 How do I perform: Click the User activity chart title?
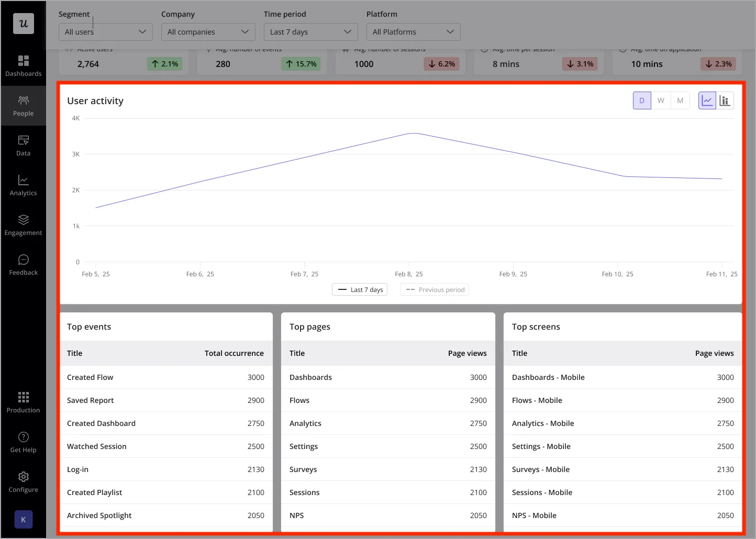coord(95,101)
